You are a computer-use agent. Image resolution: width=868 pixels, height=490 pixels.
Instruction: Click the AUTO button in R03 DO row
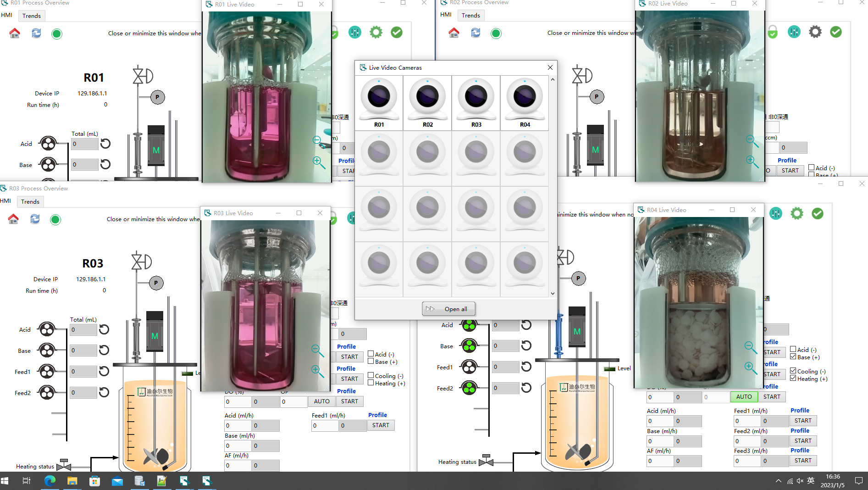(321, 401)
